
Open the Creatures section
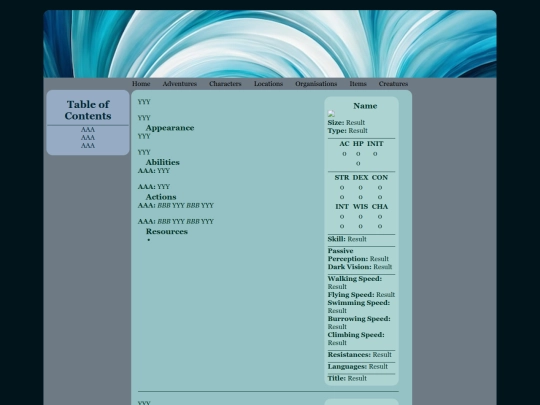393,84
